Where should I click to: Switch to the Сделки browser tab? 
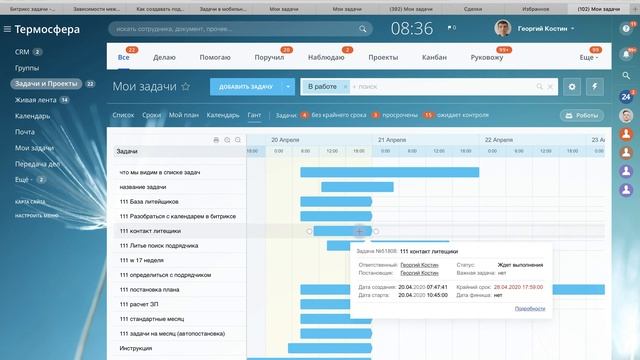tap(473, 9)
